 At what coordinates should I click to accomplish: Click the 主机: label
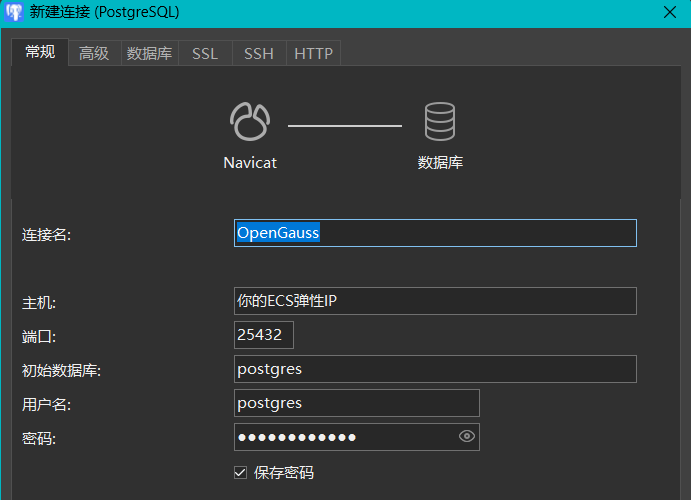(39, 303)
